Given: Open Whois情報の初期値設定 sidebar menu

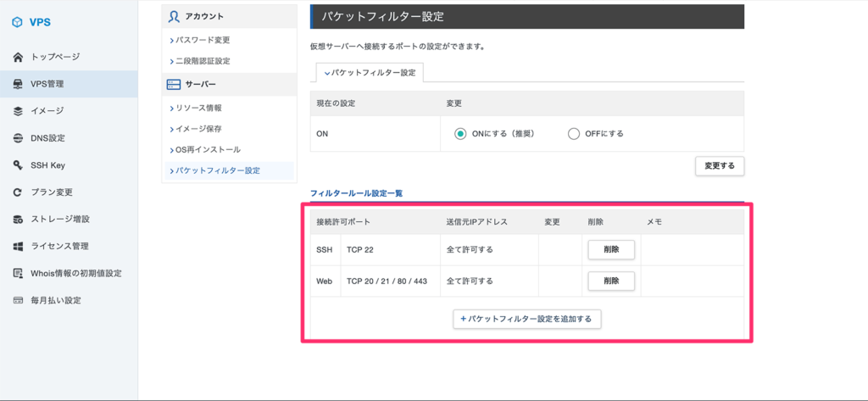Looking at the screenshot, I should click(69, 273).
